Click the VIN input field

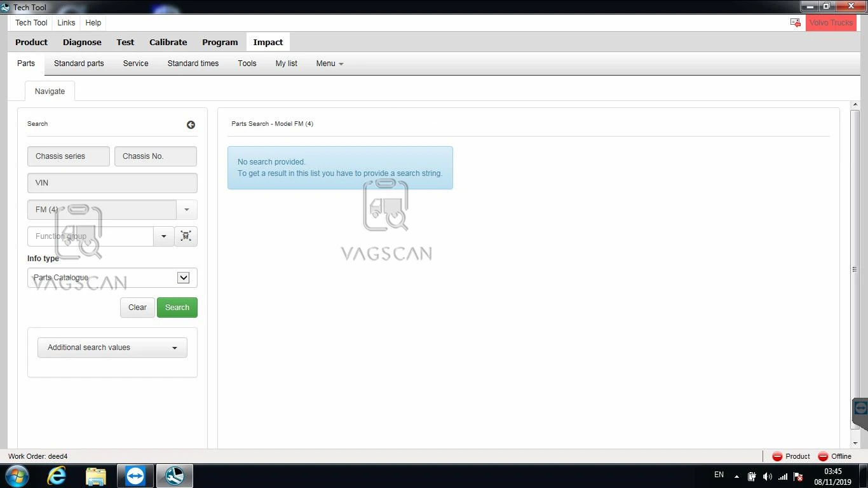112,183
